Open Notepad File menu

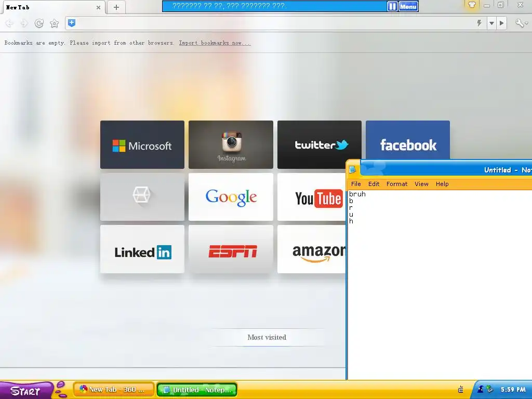click(x=356, y=184)
